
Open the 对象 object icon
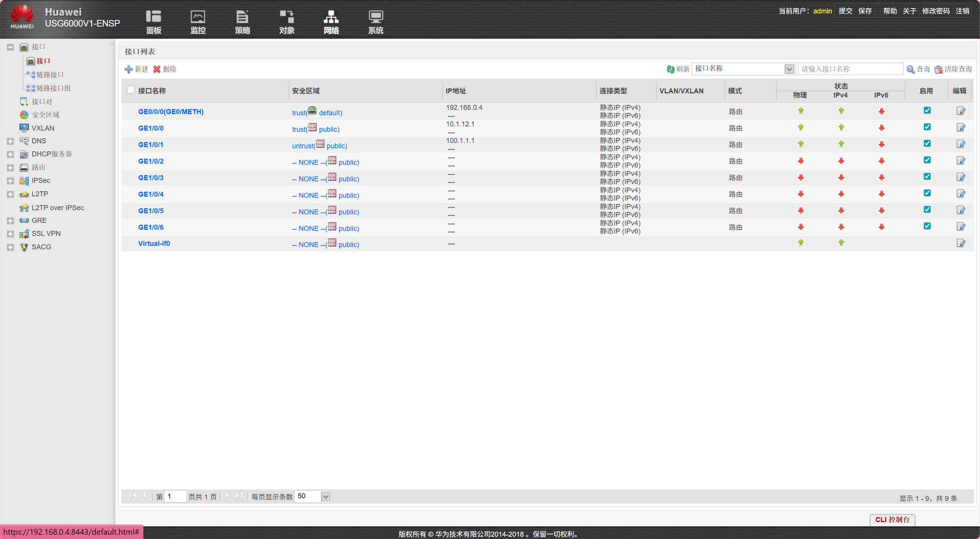point(287,17)
